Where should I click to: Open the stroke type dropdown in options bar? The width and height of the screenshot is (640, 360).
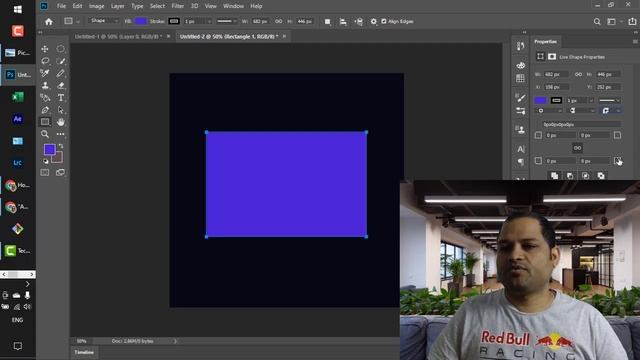point(227,22)
